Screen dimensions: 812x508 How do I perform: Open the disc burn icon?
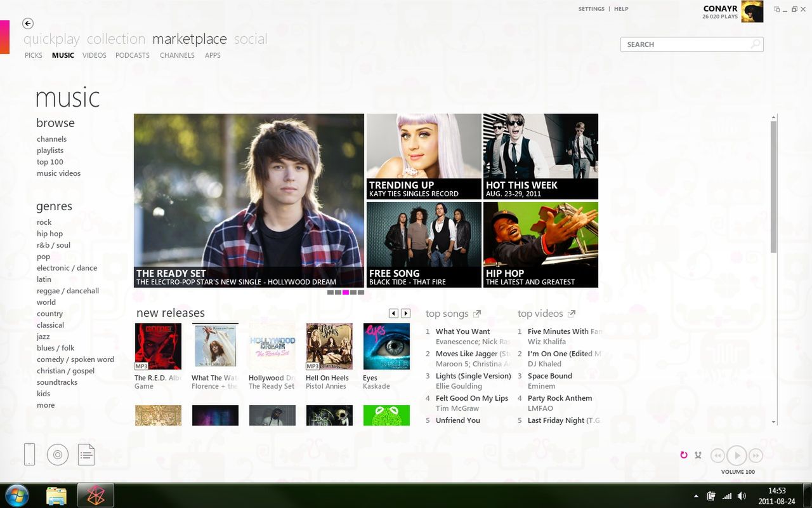(58, 455)
